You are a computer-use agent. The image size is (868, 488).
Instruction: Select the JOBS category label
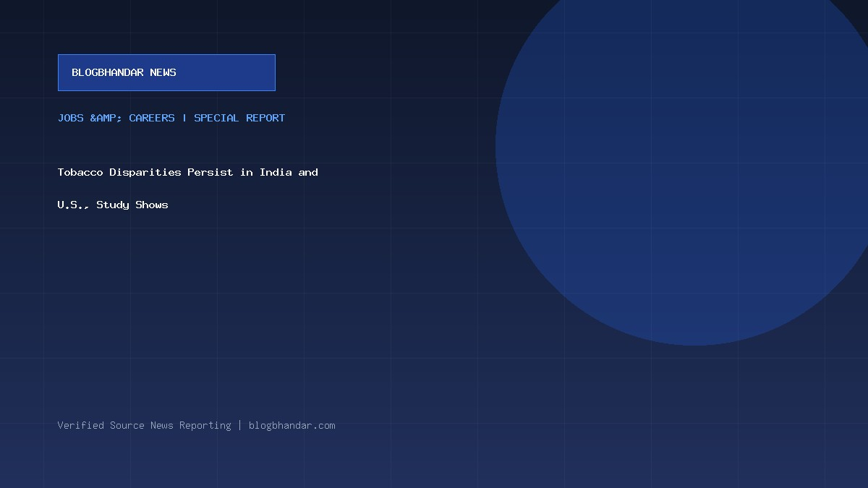pos(71,118)
